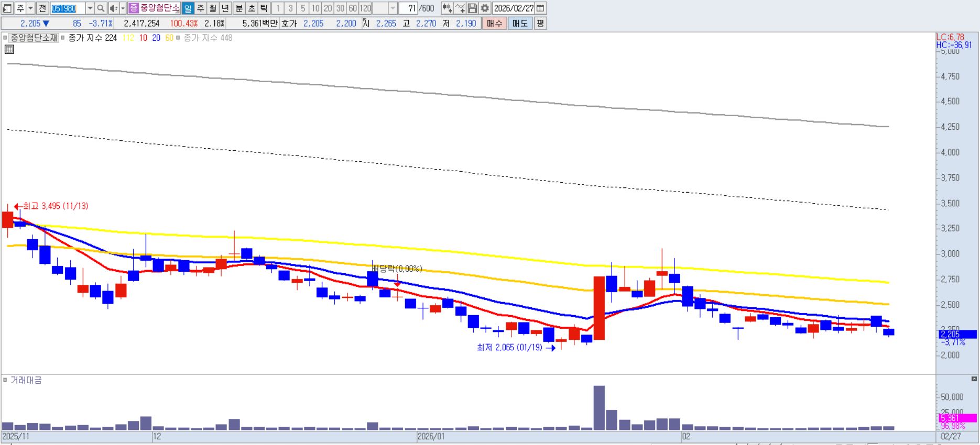Screen dimensions: 980x445
Task: Select the 120 interval preset
Action: 365,8
